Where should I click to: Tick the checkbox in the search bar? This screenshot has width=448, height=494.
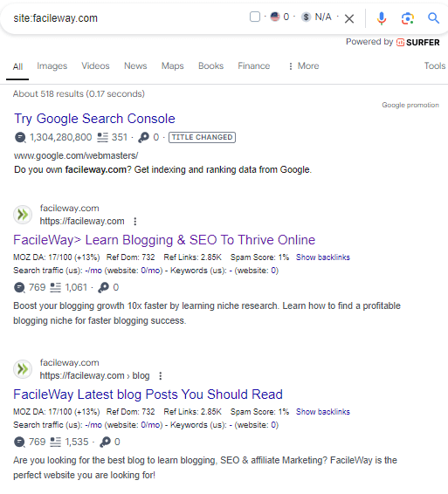(x=255, y=17)
